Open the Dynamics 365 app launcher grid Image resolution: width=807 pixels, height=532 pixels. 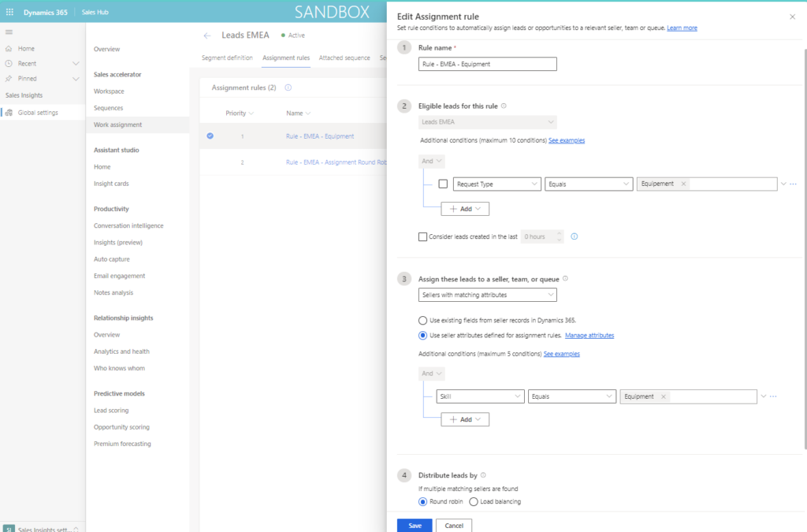coord(8,11)
